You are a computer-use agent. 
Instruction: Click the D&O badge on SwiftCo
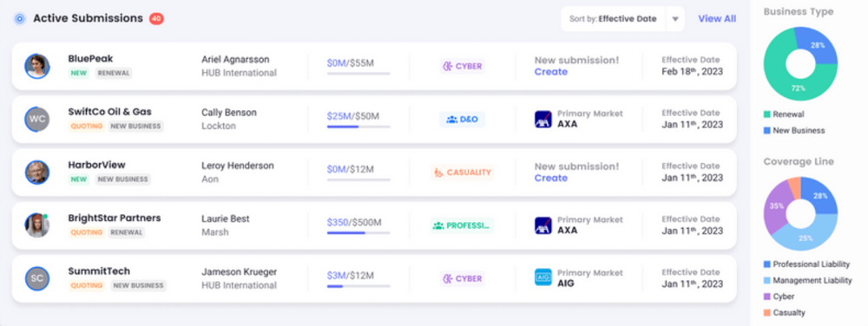(463, 120)
